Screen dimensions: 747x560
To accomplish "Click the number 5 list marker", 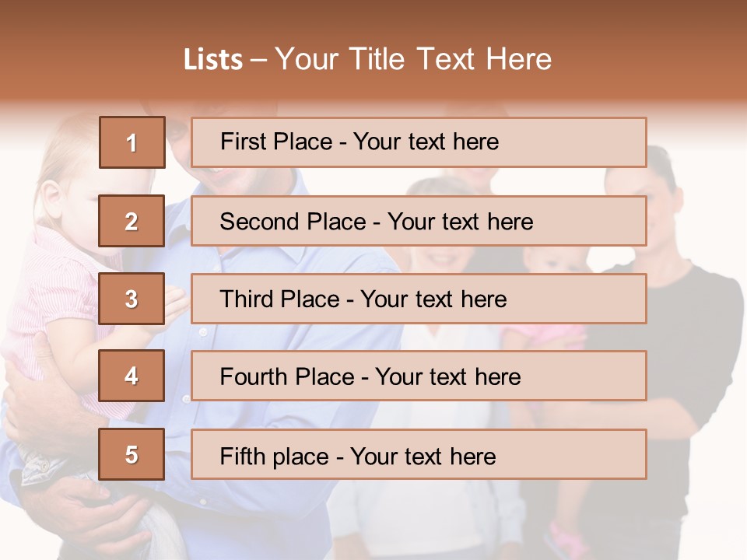I will pos(132,454).
